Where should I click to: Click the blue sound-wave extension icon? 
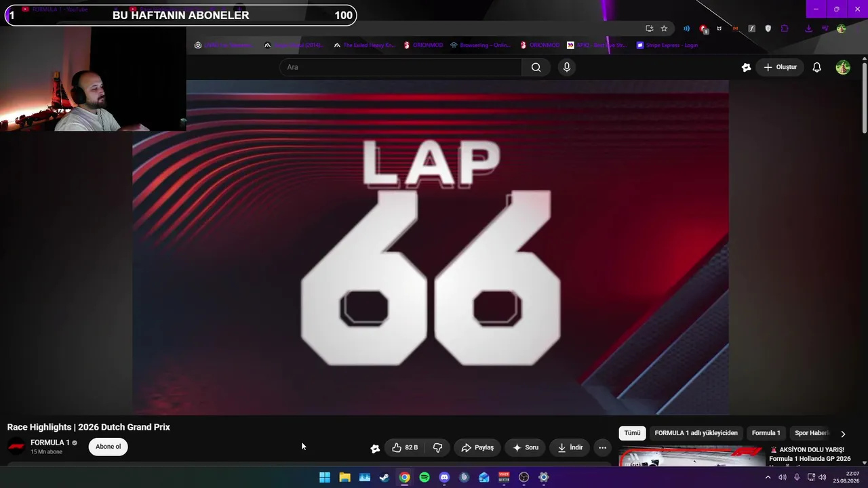pos(686,28)
